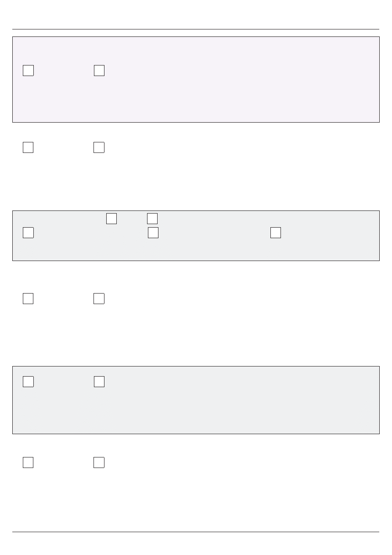Tick left checkbox in the lower gray panel
The width and height of the screenshot is (392, 555).
(x=28, y=381)
